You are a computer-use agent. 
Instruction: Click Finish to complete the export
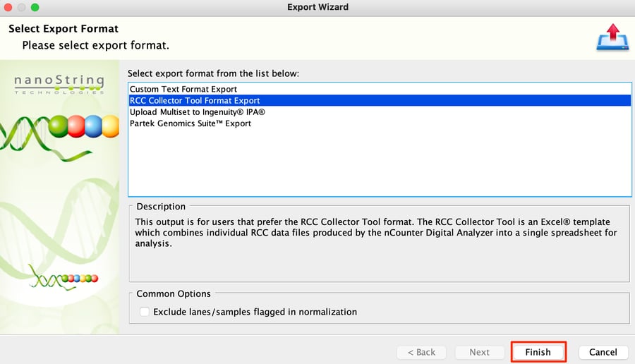[538, 352]
